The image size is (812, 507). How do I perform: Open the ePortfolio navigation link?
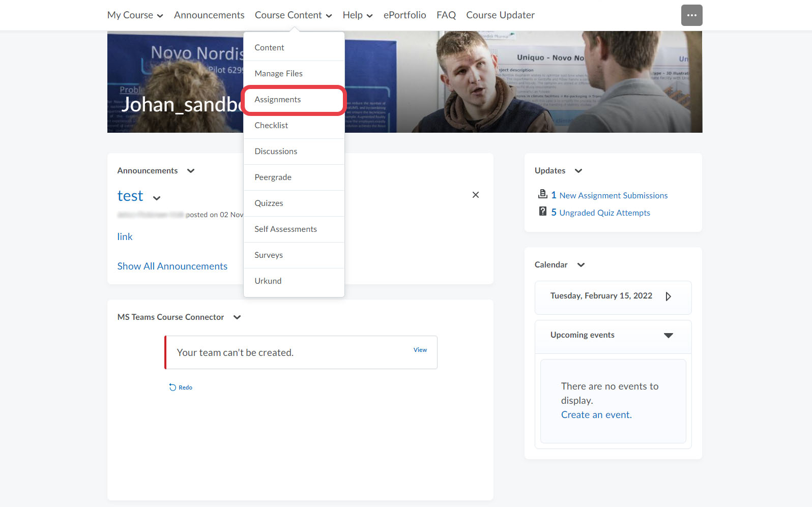[404, 15]
